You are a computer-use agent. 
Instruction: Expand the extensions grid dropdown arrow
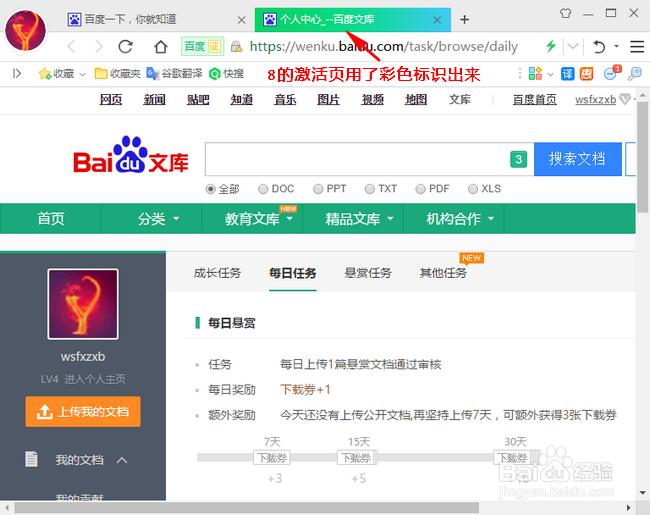tap(551, 75)
